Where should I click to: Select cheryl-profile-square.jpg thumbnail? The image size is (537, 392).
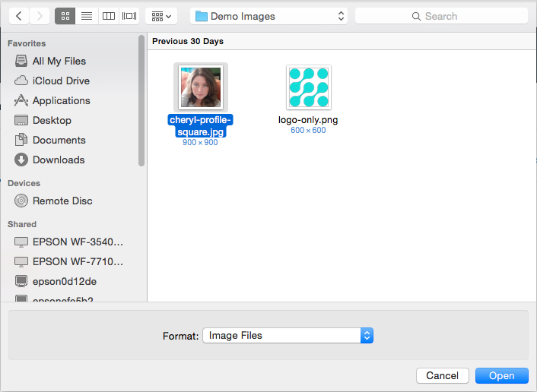click(x=201, y=87)
